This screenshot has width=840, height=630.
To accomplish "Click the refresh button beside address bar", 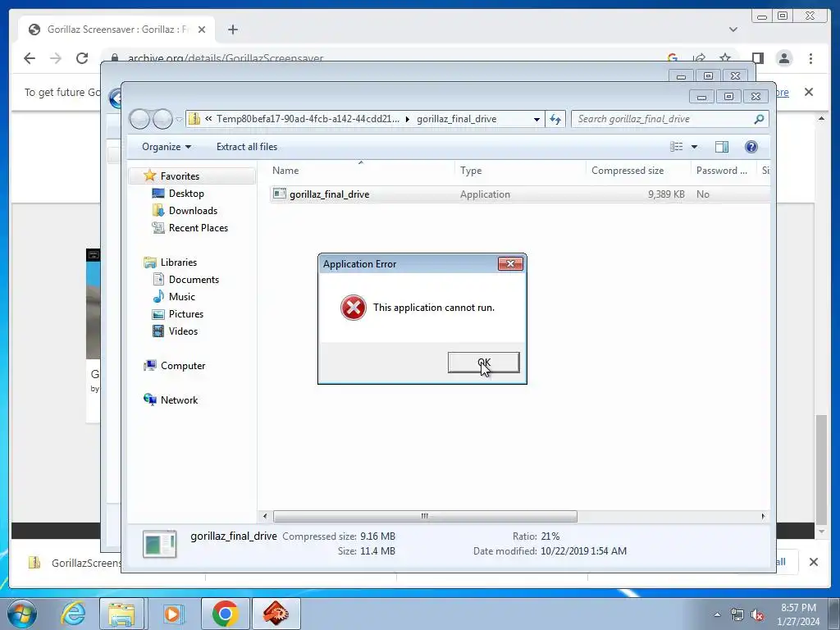I will pyautogui.click(x=555, y=119).
